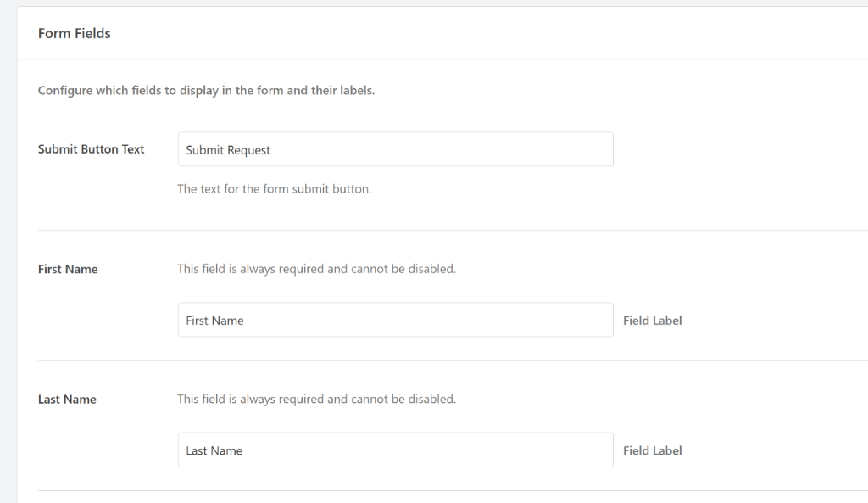Click 'Field Label' text beside Last Name input
Image resolution: width=868 pixels, height=503 pixels.
(x=652, y=450)
